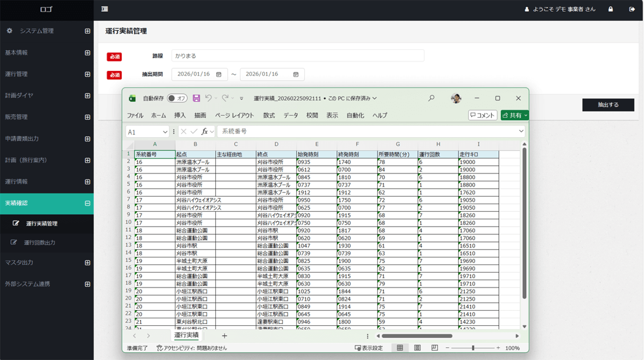Screen dimensions: 644x360
Task: Click the logout icon in top header
Action: click(x=632, y=9)
